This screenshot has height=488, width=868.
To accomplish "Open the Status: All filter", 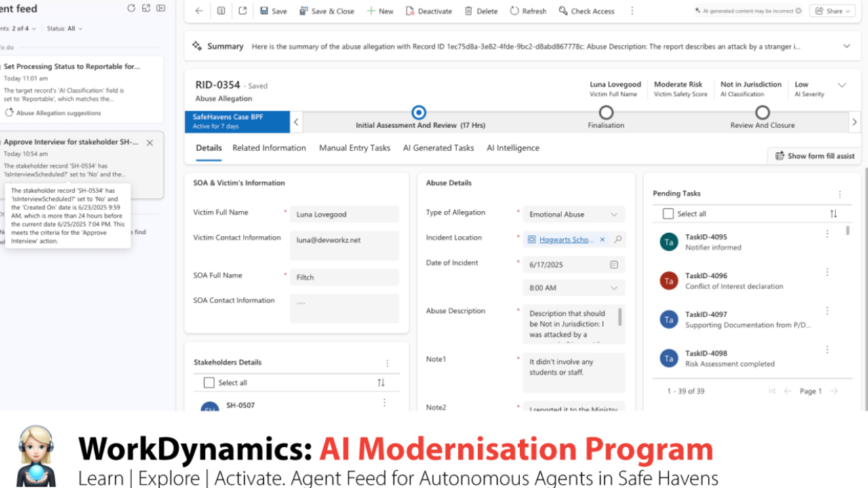I will click(65, 28).
